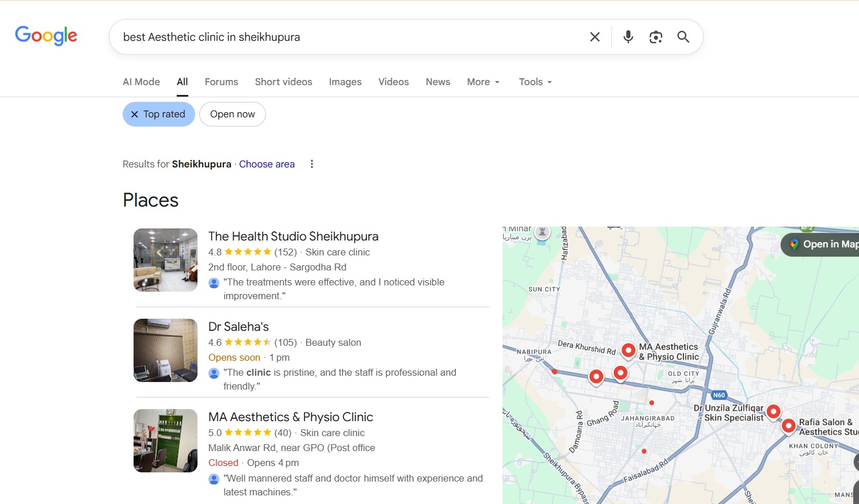The image size is (859, 504).
Task: Clear the search box with X icon
Action: point(595,37)
